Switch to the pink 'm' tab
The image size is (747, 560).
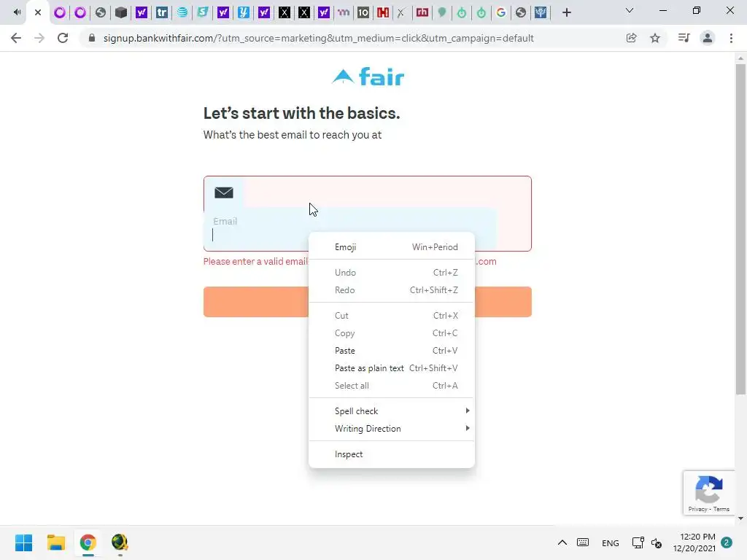coord(343,12)
